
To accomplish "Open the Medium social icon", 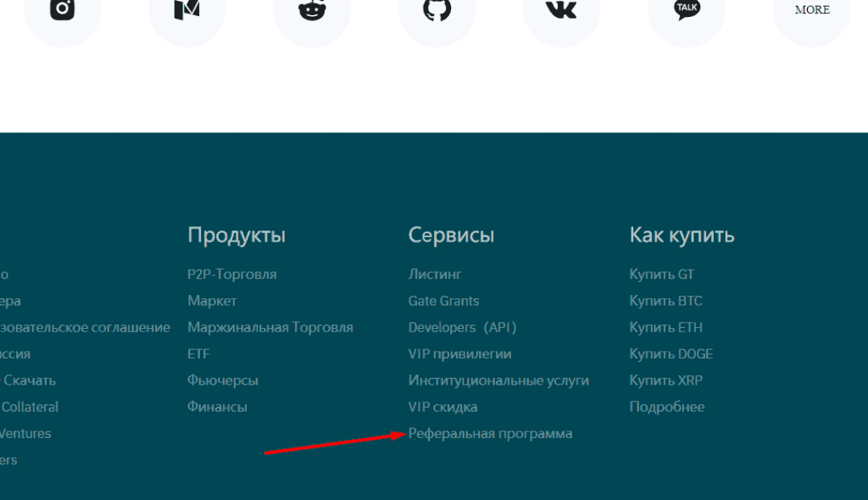I will point(187,9).
